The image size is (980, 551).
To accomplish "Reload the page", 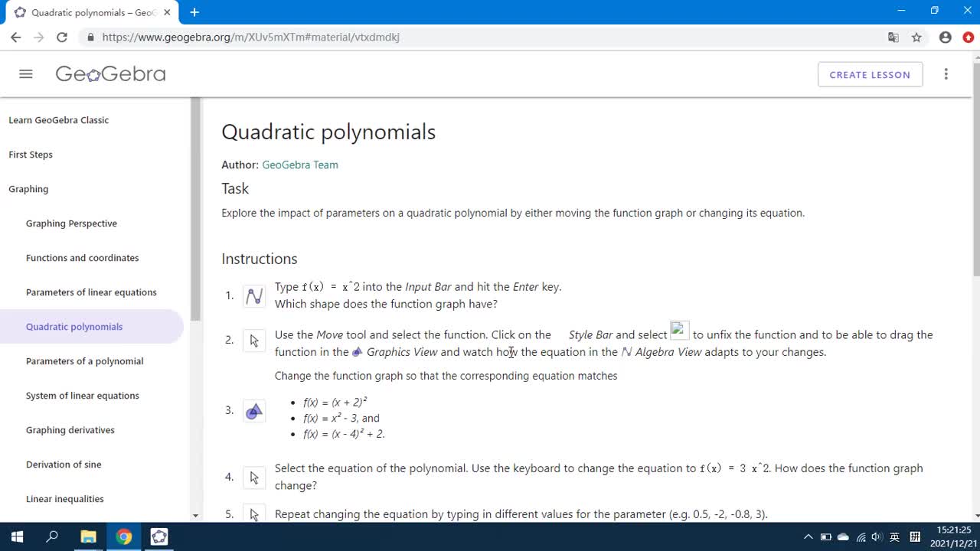I will pyautogui.click(x=62, y=37).
